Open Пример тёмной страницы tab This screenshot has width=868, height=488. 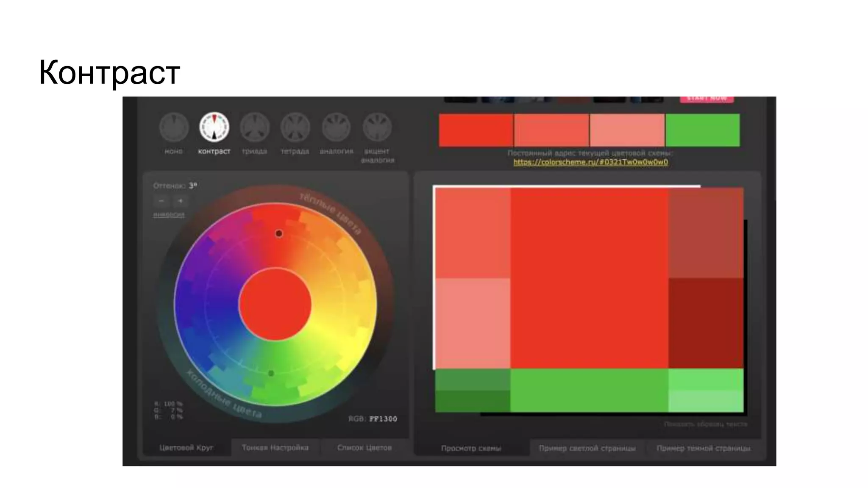point(703,448)
